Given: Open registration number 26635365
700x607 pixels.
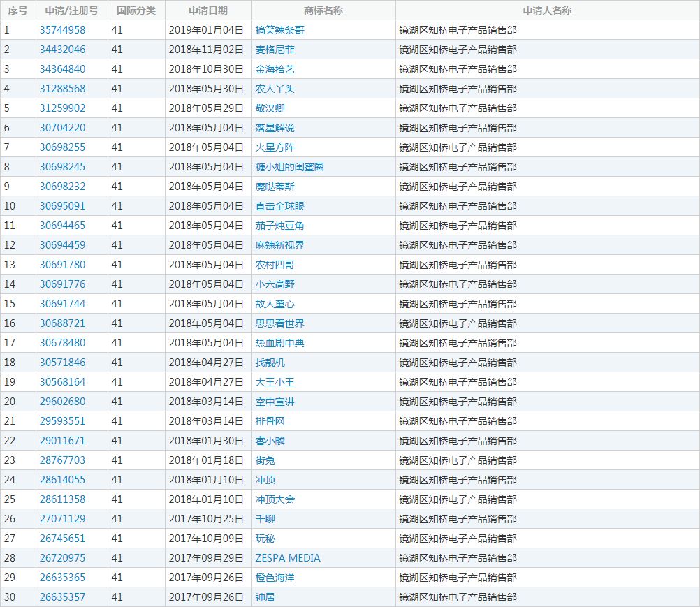Looking at the screenshot, I should point(62,578).
